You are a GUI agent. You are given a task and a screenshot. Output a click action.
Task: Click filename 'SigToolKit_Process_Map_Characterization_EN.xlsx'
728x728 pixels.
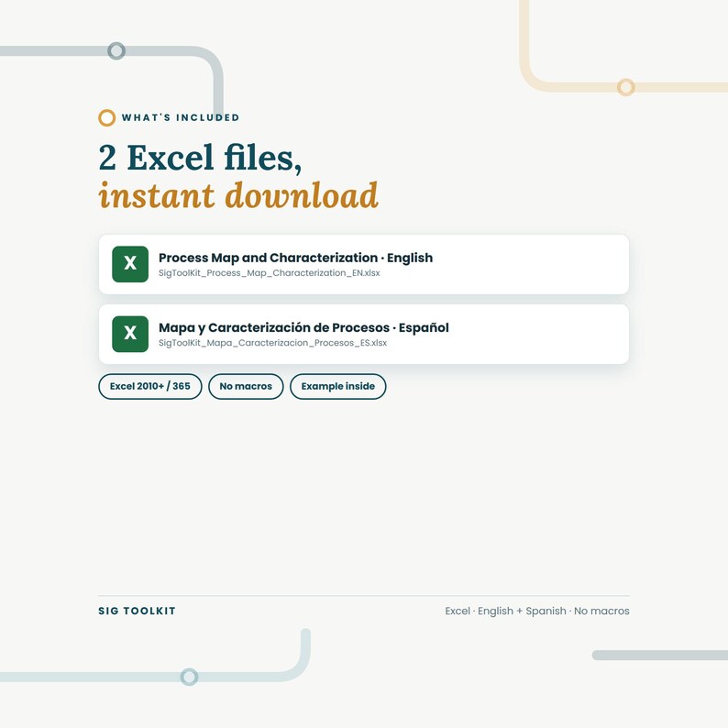click(270, 273)
